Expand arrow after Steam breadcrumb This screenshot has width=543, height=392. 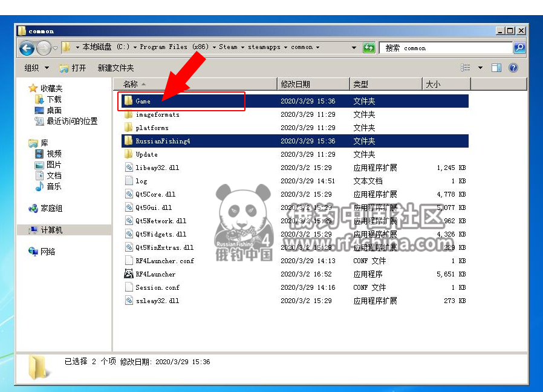[242, 47]
